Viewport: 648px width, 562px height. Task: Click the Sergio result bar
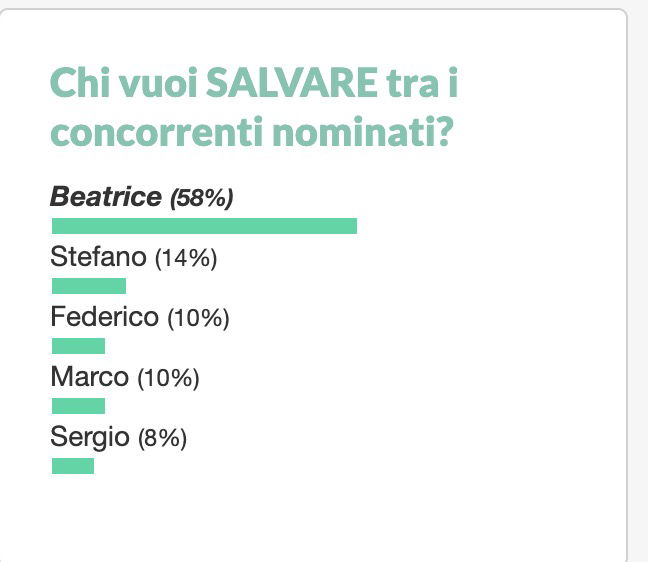[x=73, y=466]
